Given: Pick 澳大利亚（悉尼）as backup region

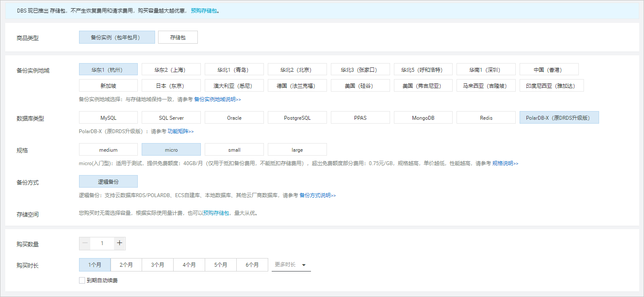Looking at the screenshot, I should click(x=234, y=86).
